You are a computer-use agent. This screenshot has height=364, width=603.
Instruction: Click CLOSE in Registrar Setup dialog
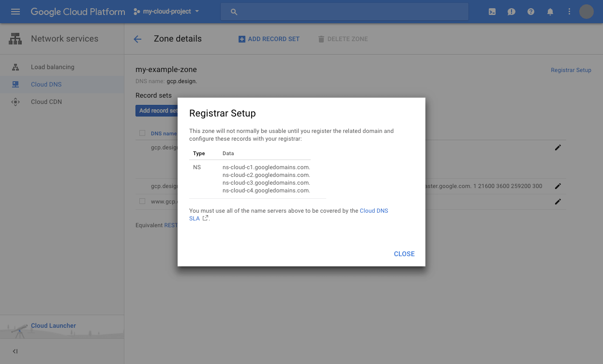[404, 254]
